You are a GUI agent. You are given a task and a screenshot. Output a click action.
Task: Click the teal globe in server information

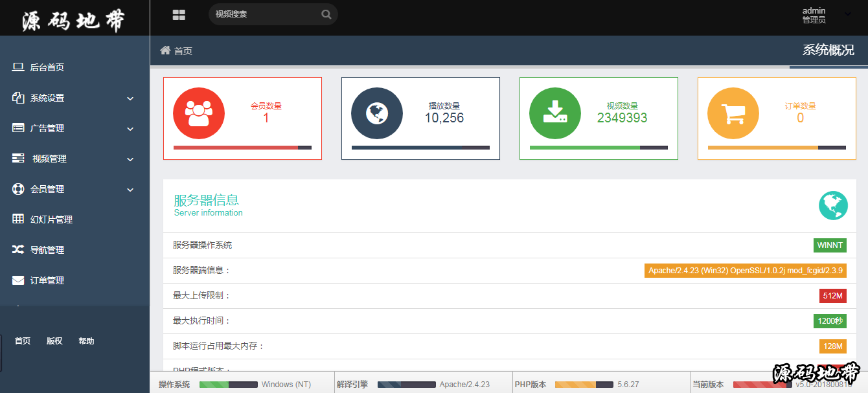833,206
